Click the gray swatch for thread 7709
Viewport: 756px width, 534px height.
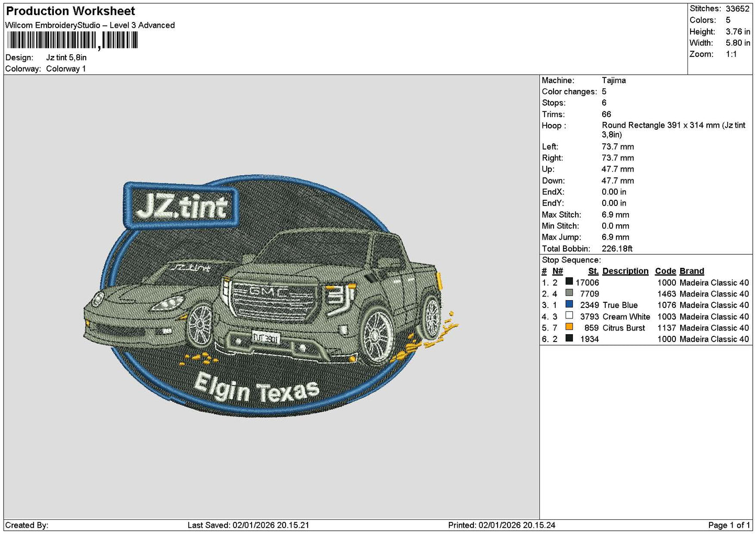(x=569, y=293)
